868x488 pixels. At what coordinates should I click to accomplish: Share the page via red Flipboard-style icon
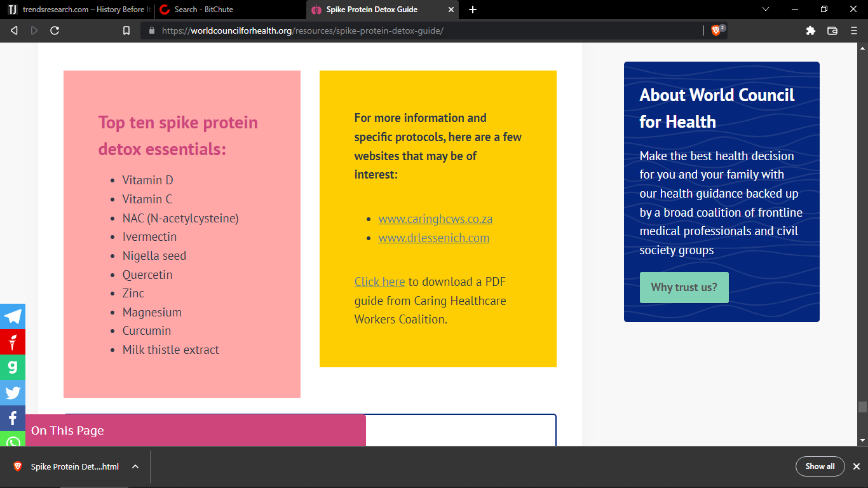(x=13, y=342)
